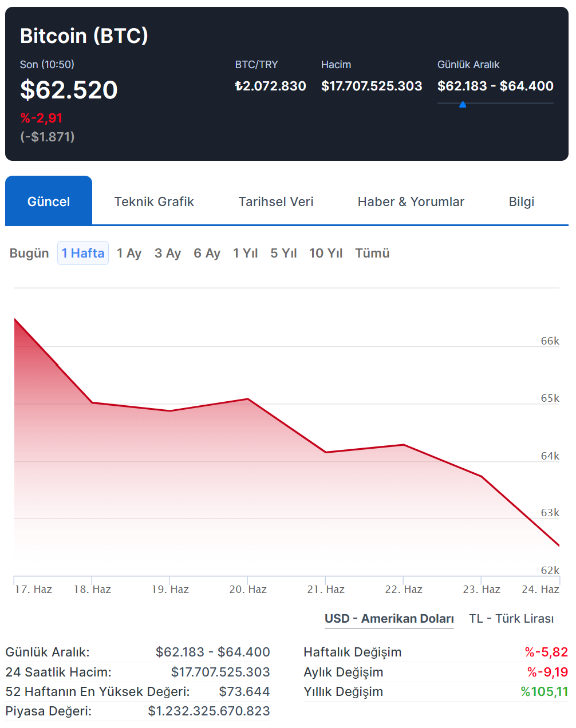
Task: Click the 22. Haz point on chart
Action: pos(403,445)
